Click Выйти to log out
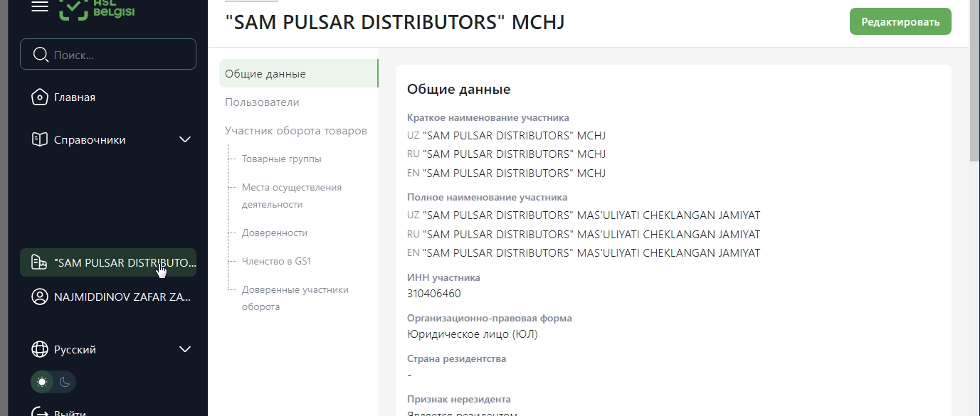This screenshot has width=980, height=416. point(70,413)
